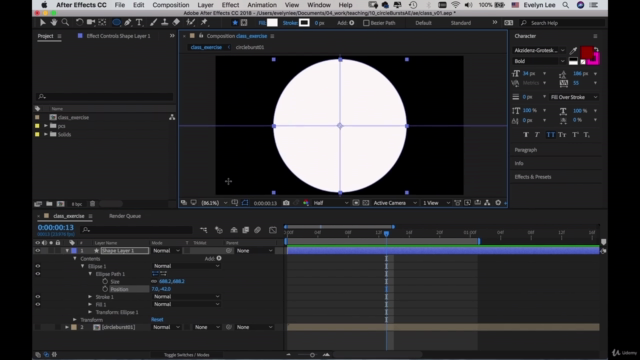Expand the Paragraph panel
640x360 pixels.
(526, 150)
